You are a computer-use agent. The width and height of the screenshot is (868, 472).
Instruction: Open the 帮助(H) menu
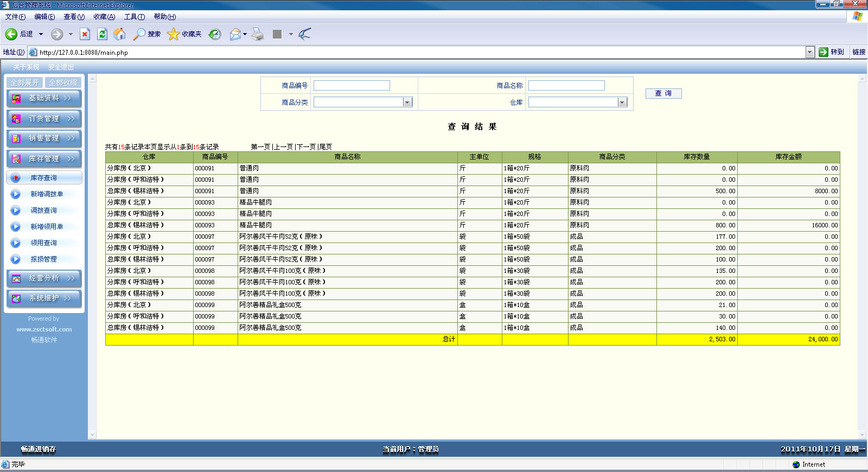click(165, 17)
